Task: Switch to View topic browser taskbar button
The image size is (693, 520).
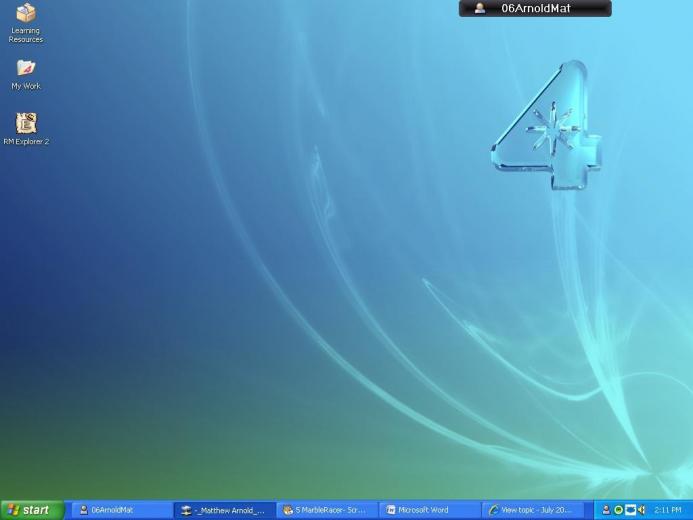Action: coord(532,510)
